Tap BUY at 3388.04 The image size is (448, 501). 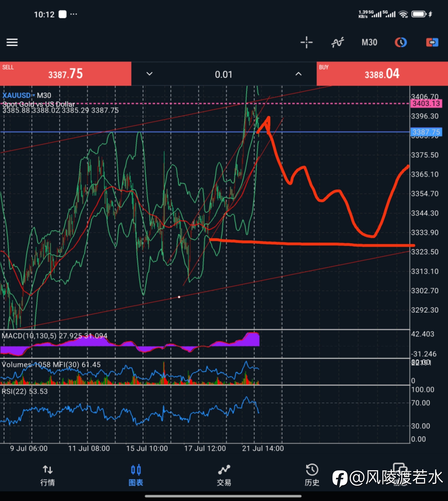[x=382, y=74]
